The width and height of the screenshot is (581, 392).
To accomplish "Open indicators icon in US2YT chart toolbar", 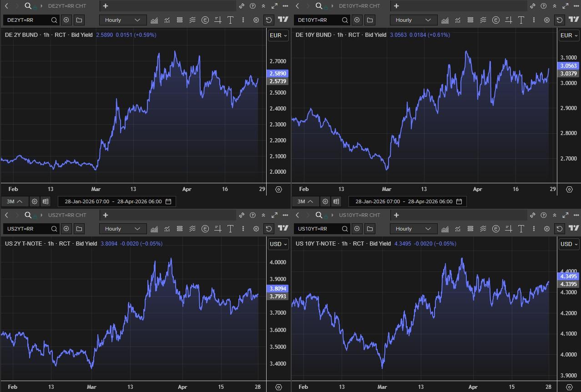I will [167, 229].
